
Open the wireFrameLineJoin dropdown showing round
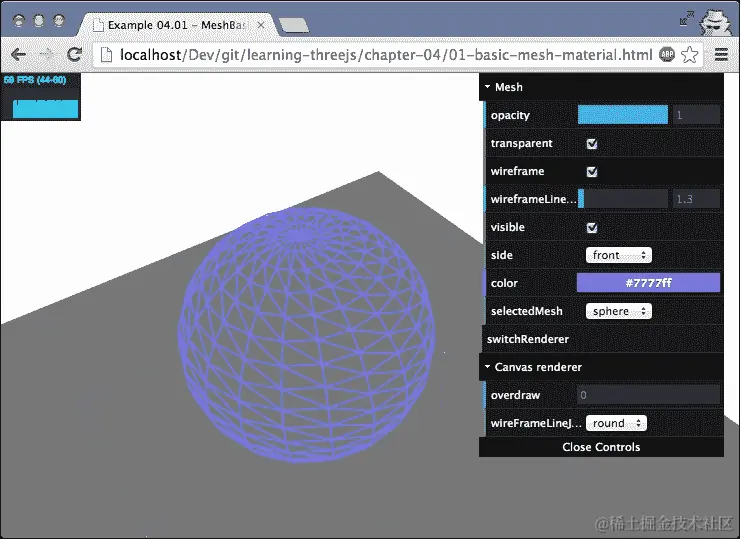tap(616, 423)
